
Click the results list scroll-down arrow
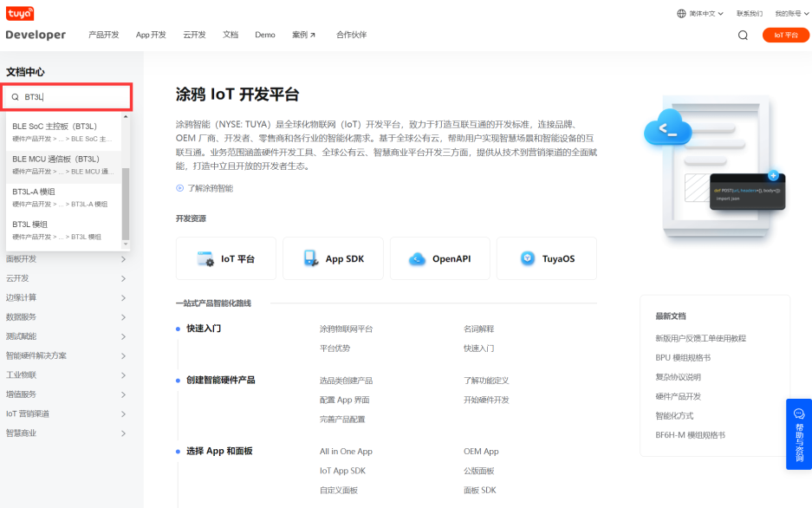click(x=126, y=244)
